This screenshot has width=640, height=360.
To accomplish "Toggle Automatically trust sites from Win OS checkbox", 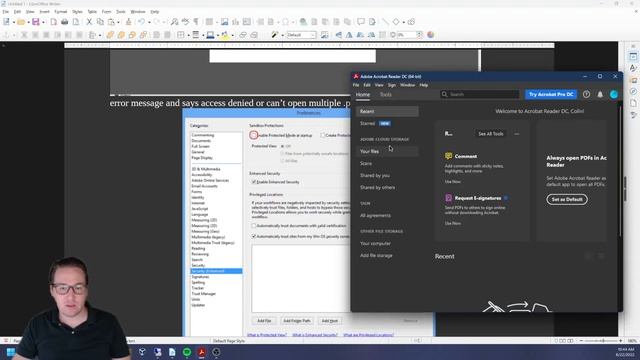I will [x=254, y=236].
